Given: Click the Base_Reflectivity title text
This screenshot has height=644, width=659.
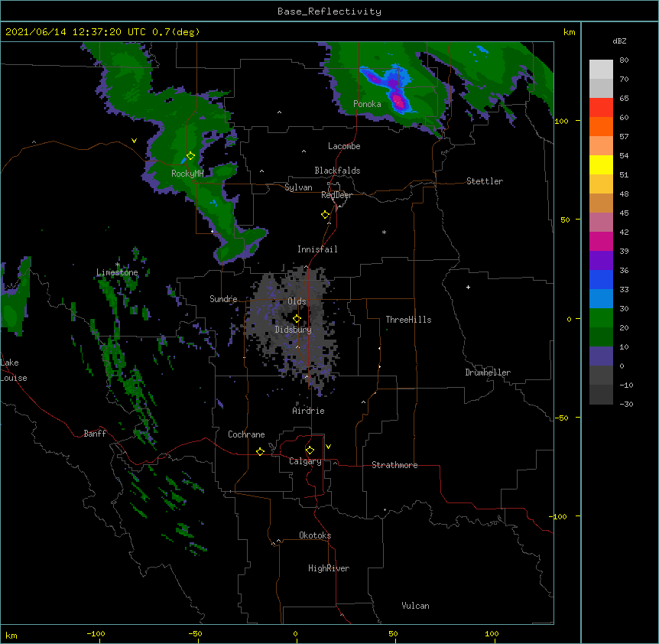Looking at the screenshot, I should 329,11.
